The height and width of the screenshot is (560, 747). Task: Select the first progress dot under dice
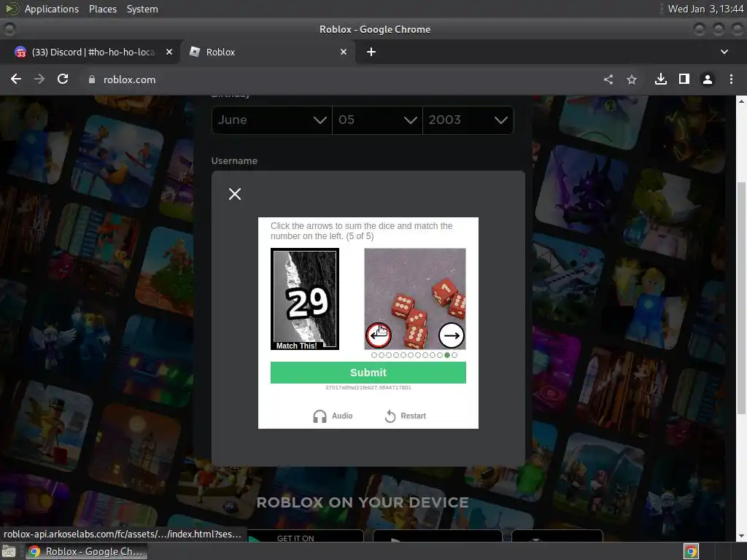point(374,355)
